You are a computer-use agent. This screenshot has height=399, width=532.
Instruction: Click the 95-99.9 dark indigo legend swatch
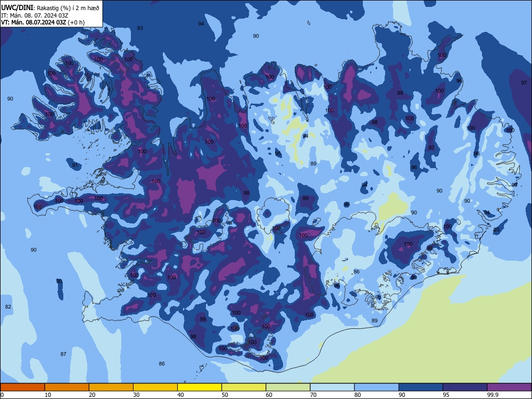(x=465, y=387)
